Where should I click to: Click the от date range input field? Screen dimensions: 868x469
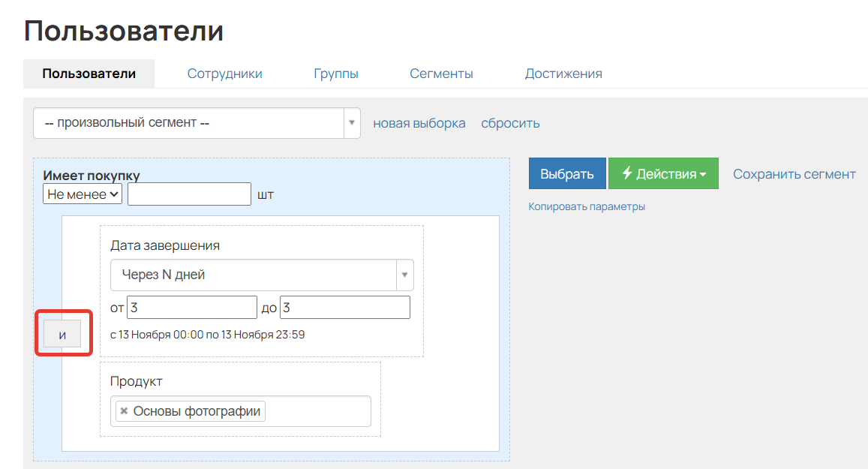click(x=191, y=307)
